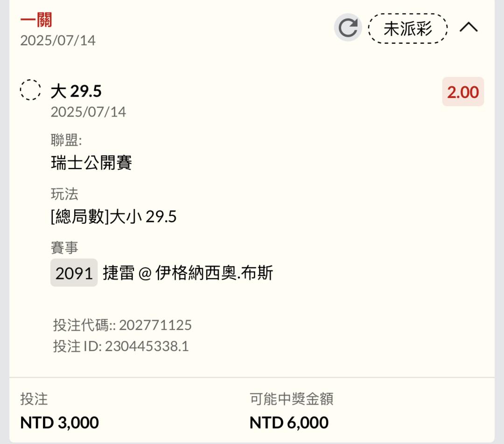The width and height of the screenshot is (504, 444).
Task: Click the match name 捷雷 @ 伊格納西奧.布斯
Action: [188, 273]
